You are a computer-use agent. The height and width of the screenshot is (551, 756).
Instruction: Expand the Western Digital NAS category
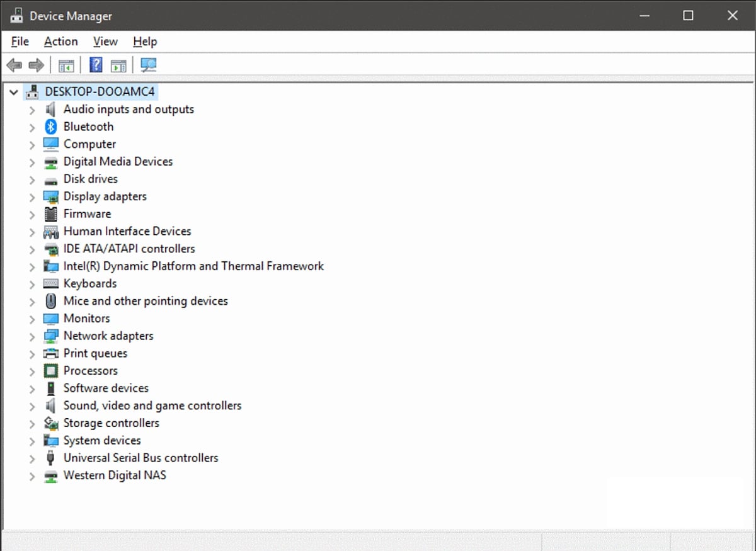click(x=32, y=476)
